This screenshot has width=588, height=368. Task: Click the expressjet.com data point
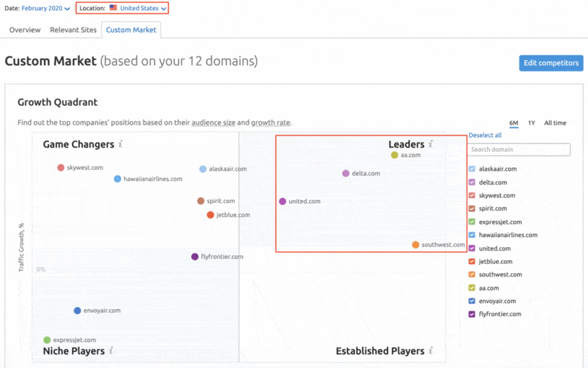click(47, 340)
